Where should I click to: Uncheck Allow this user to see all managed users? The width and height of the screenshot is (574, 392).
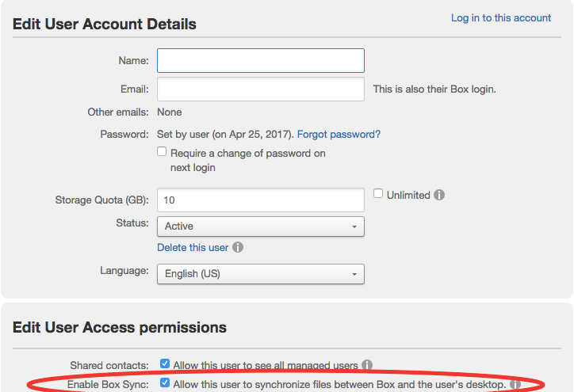pos(165,363)
